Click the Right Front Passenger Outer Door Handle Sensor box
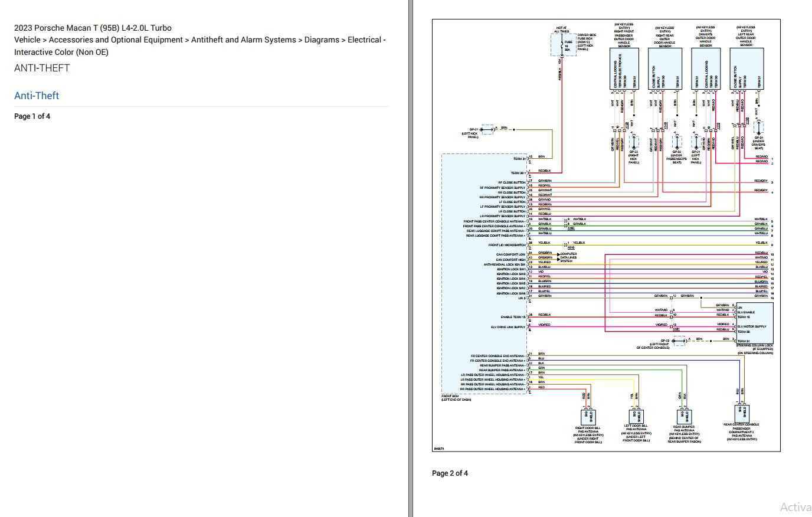Screen dimensions: 812x517 click(624, 69)
